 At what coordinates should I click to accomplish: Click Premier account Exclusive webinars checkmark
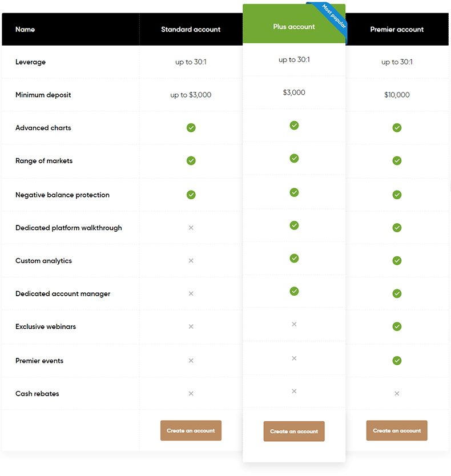[x=397, y=326]
